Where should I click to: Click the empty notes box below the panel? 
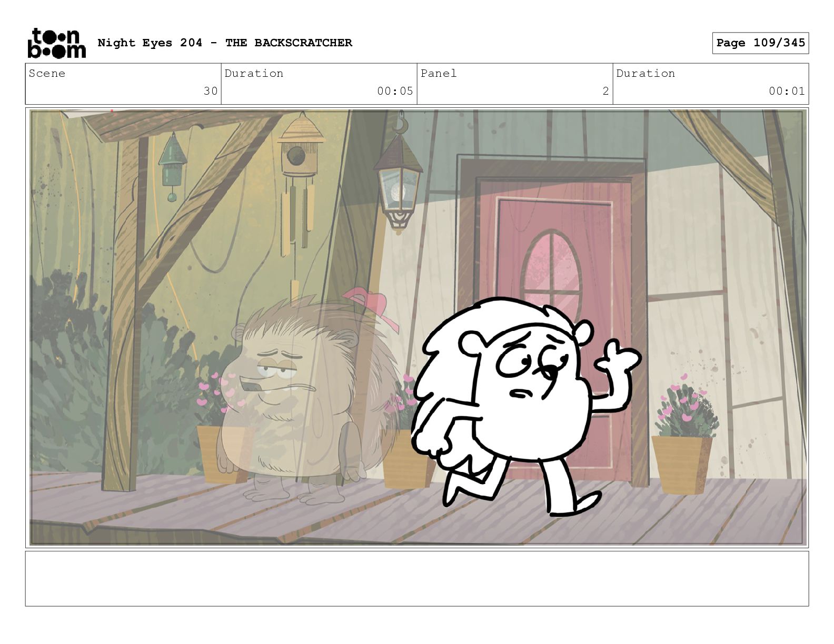[417, 578]
